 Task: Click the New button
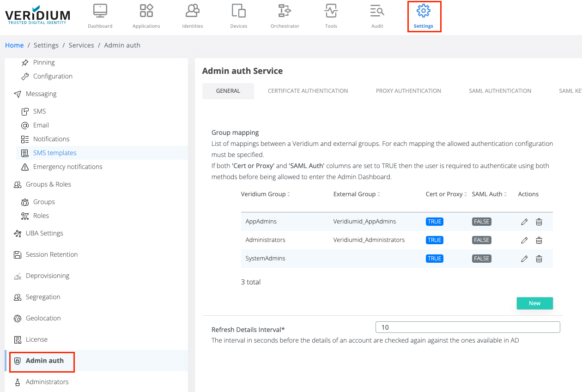(x=534, y=303)
